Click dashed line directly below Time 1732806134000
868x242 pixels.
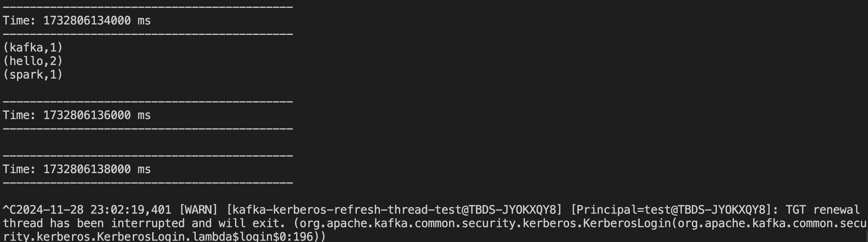[148, 34]
